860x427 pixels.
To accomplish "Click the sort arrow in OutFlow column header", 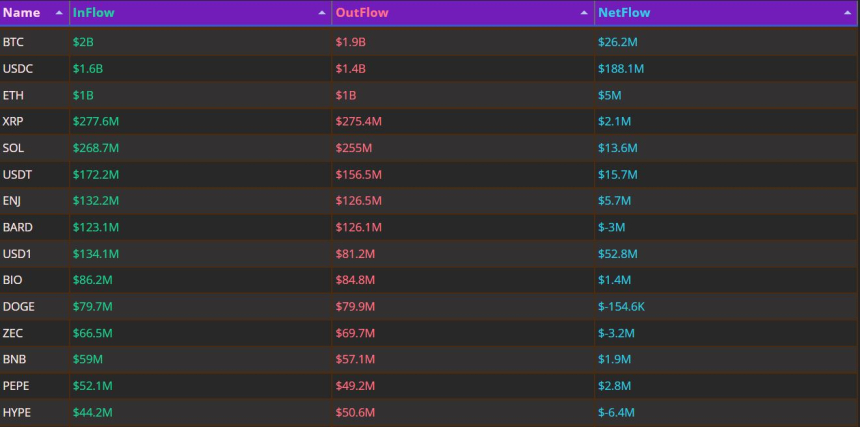I will click(584, 14).
